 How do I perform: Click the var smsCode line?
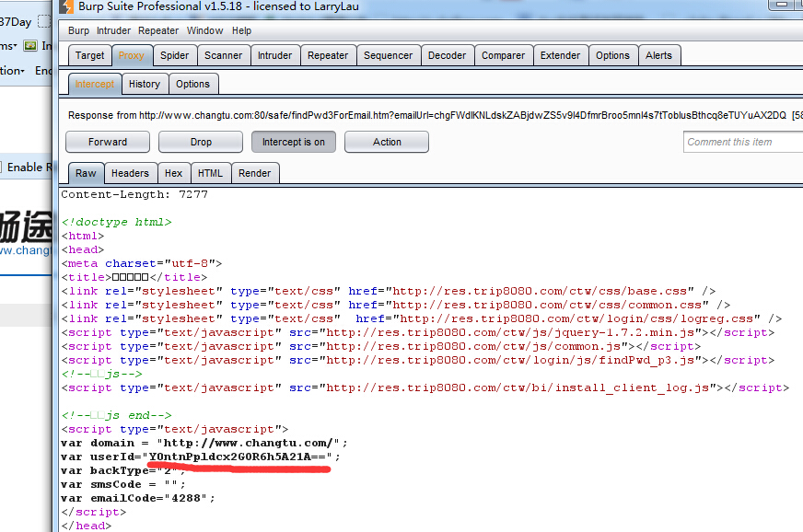click(122, 484)
